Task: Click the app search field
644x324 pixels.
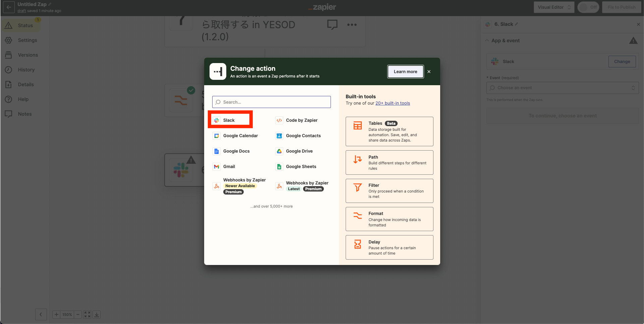Action: pos(272,102)
